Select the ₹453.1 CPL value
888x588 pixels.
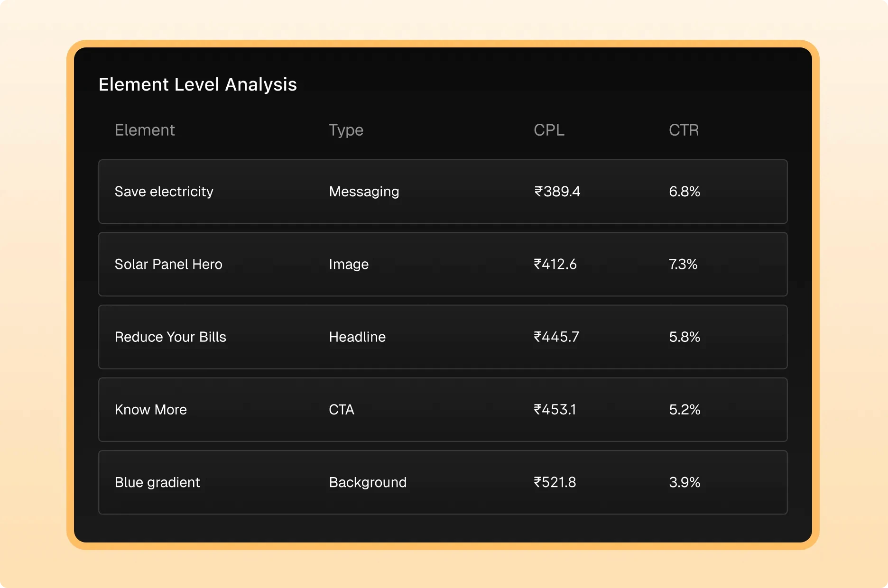(x=555, y=410)
